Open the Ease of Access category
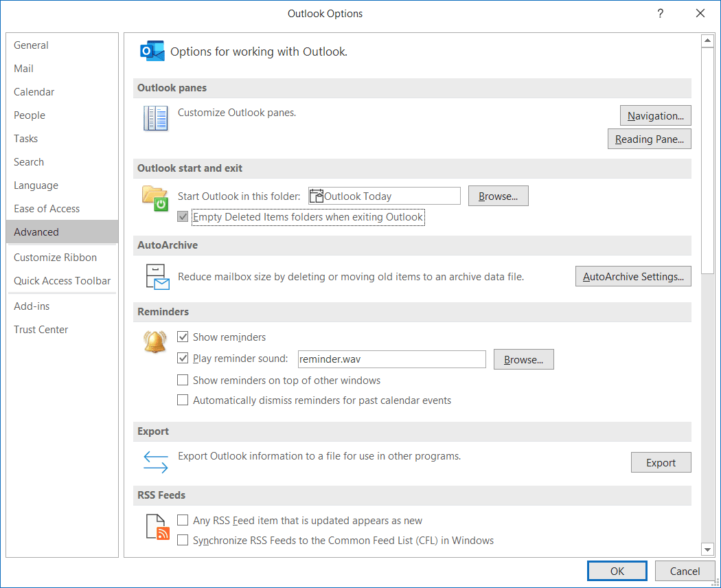 click(62, 209)
